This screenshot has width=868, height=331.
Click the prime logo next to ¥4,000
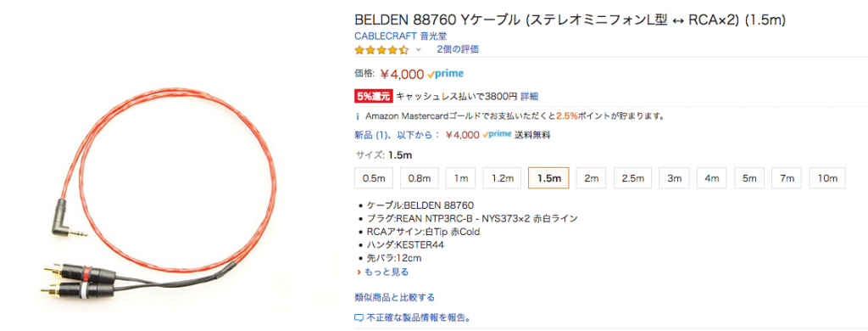point(446,74)
